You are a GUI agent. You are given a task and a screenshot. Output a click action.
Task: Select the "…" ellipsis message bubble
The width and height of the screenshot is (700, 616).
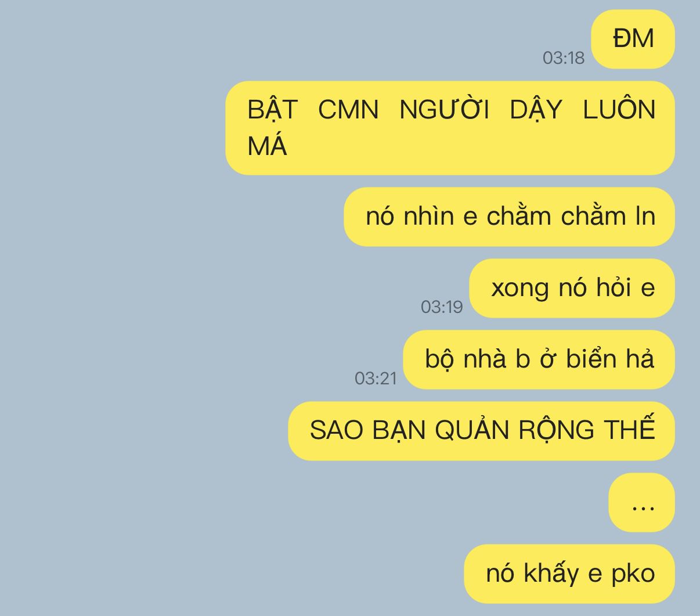[x=641, y=502]
